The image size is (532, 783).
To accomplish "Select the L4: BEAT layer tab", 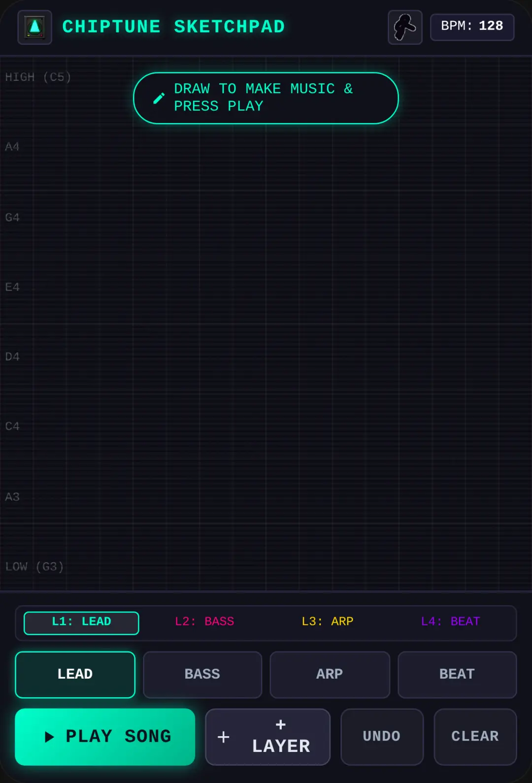I will tap(450, 621).
